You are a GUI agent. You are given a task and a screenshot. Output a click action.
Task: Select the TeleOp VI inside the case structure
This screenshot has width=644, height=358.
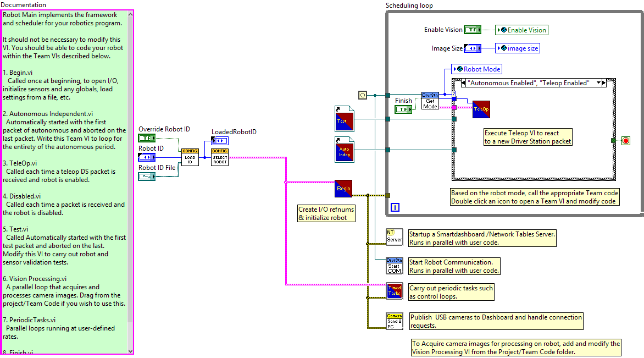coord(481,109)
